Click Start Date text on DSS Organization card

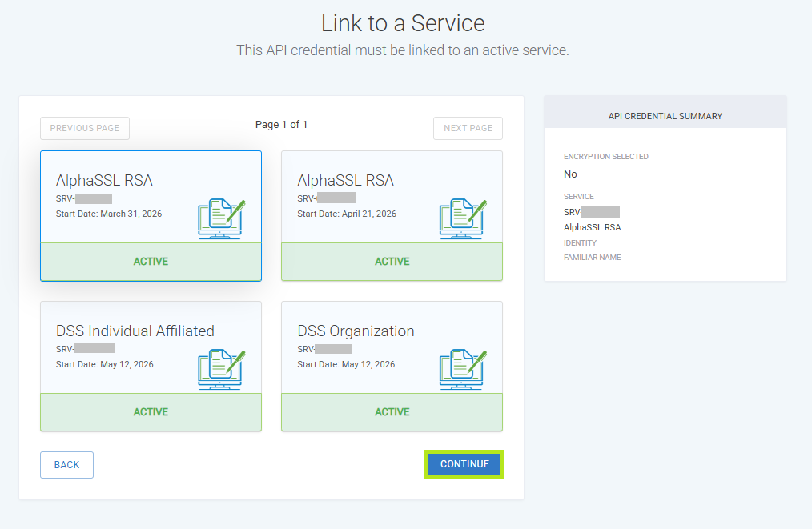pos(346,364)
